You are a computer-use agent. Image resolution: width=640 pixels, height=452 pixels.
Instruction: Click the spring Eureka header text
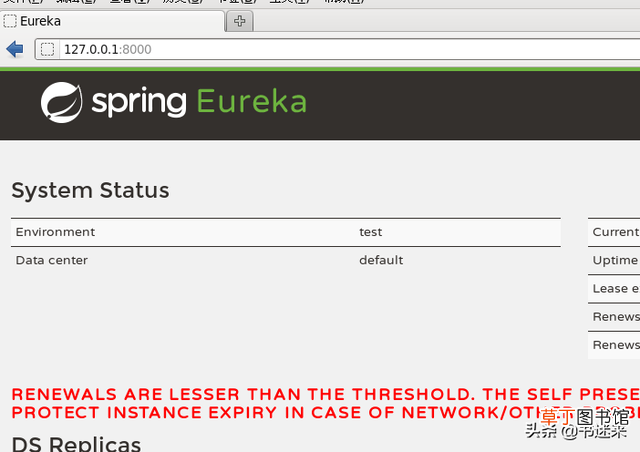point(199,102)
